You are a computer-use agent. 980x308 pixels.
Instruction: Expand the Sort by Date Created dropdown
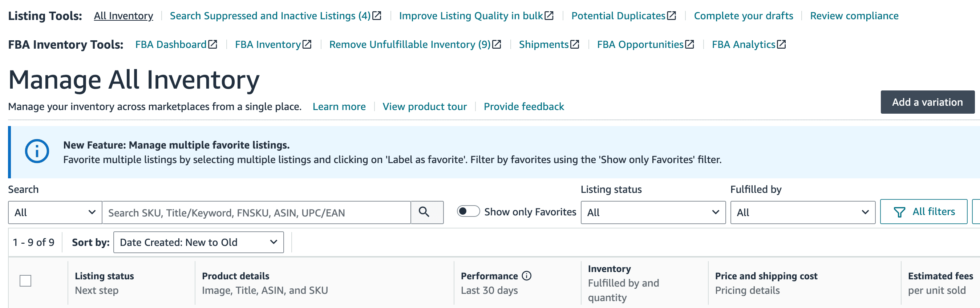[x=199, y=242]
